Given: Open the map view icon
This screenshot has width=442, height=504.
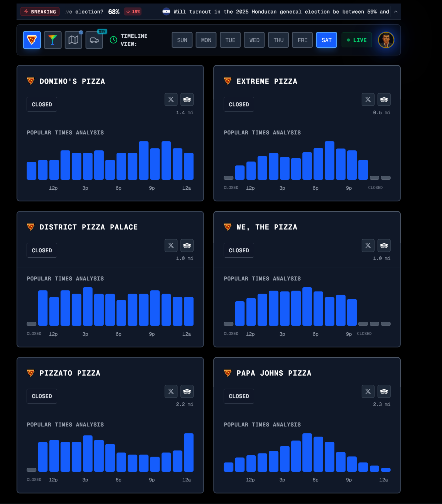Looking at the screenshot, I should point(73,40).
